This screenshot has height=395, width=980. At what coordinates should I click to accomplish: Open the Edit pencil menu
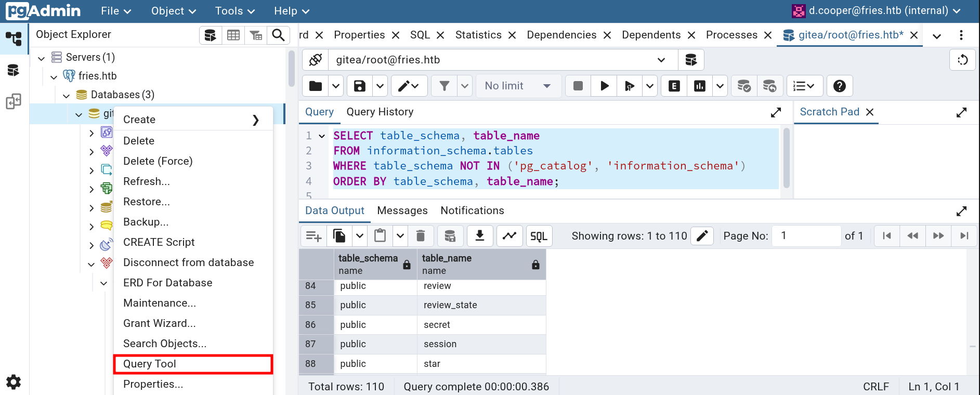[x=409, y=86]
